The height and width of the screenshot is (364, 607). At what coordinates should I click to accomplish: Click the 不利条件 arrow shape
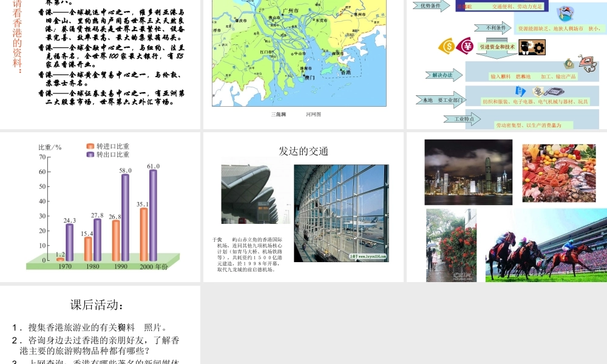[x=493, y=28]
